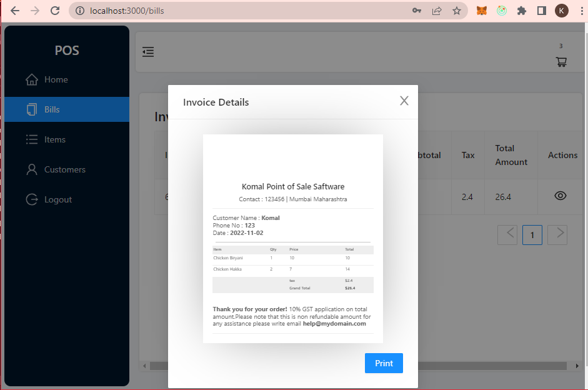Bookmark the page with the star icon

point(457,11)
